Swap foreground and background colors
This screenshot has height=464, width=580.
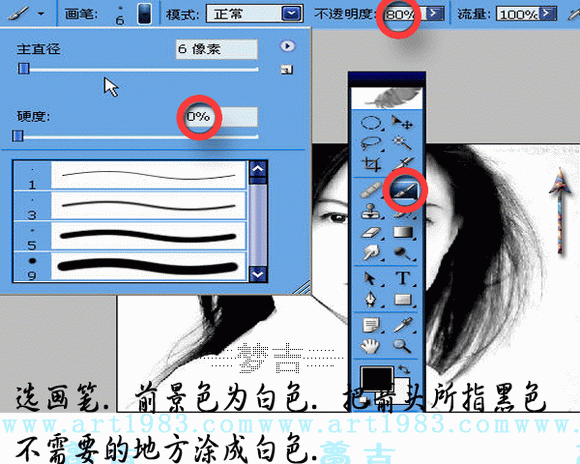click(405, 370)
